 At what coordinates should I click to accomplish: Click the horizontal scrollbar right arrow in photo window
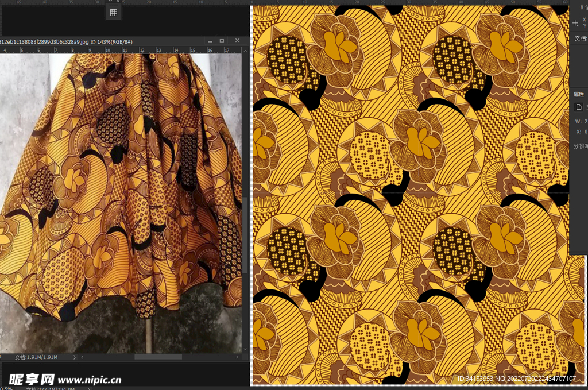click(237, 357)
